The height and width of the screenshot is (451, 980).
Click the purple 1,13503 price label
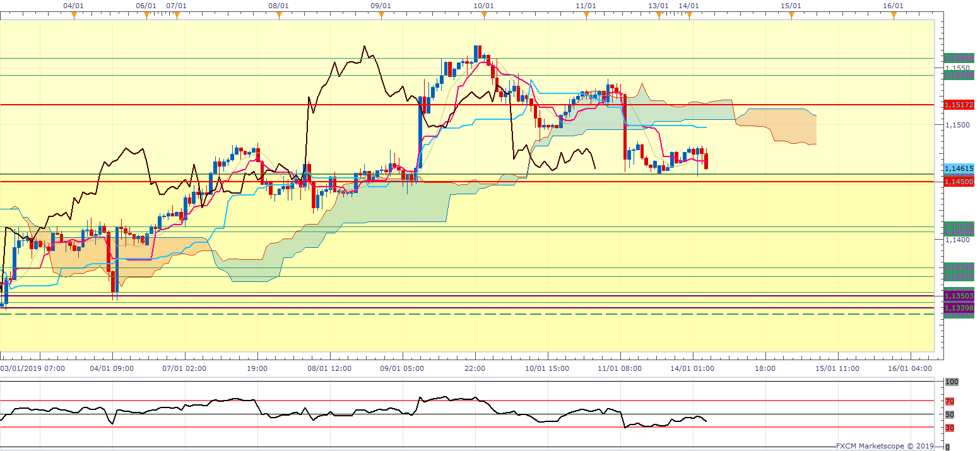tap(959, 295)
